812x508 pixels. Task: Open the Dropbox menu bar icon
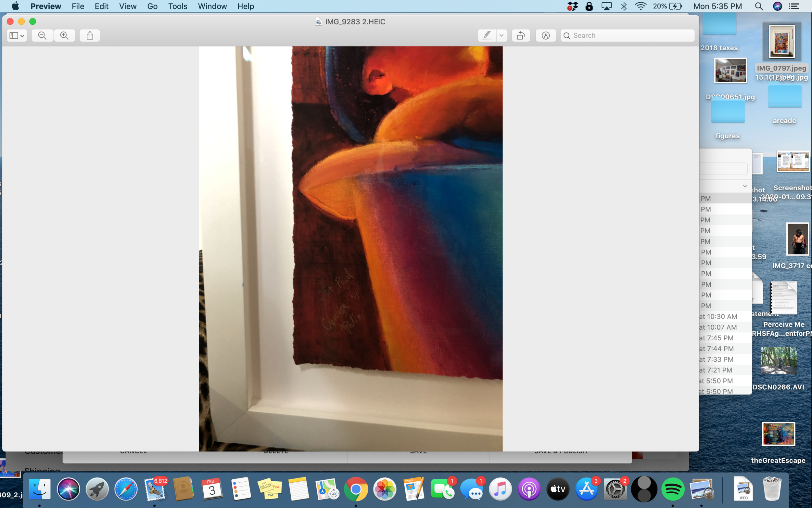(x=572, y=6)
